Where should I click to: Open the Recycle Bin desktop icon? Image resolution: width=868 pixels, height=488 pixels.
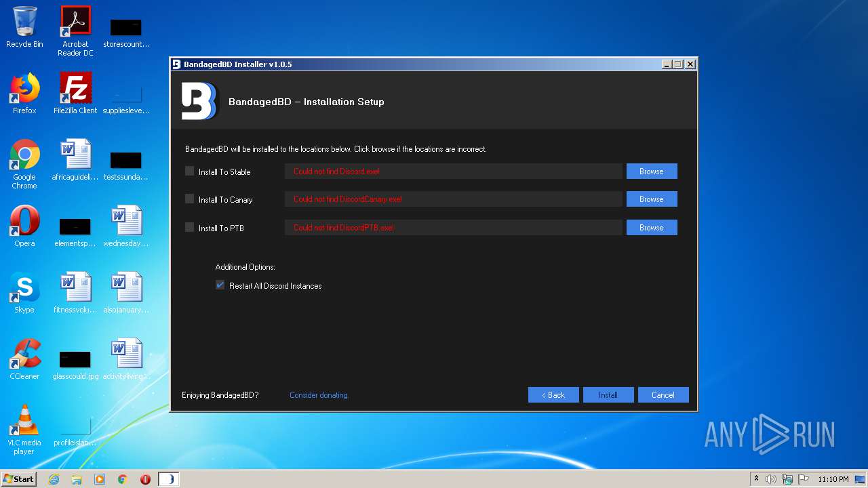coord(24,27)
